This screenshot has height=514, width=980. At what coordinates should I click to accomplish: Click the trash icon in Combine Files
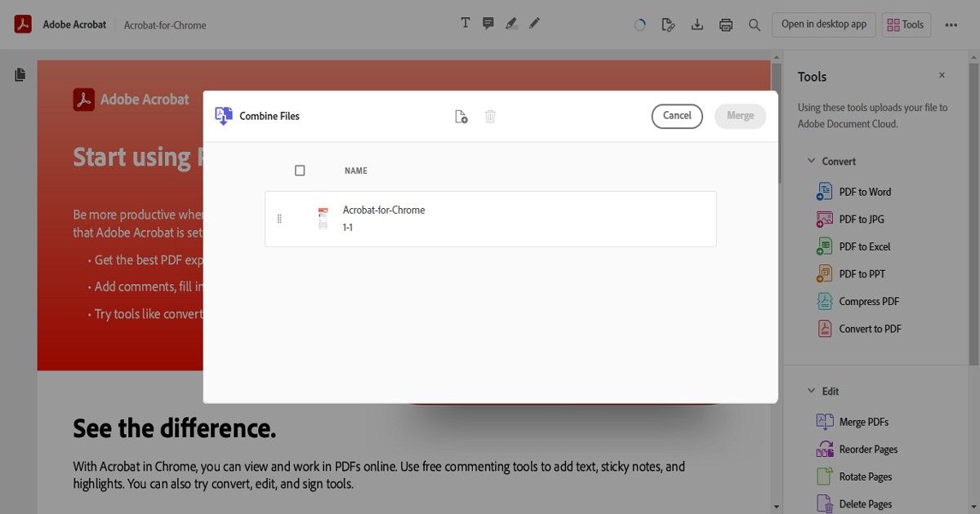[490, 117]
